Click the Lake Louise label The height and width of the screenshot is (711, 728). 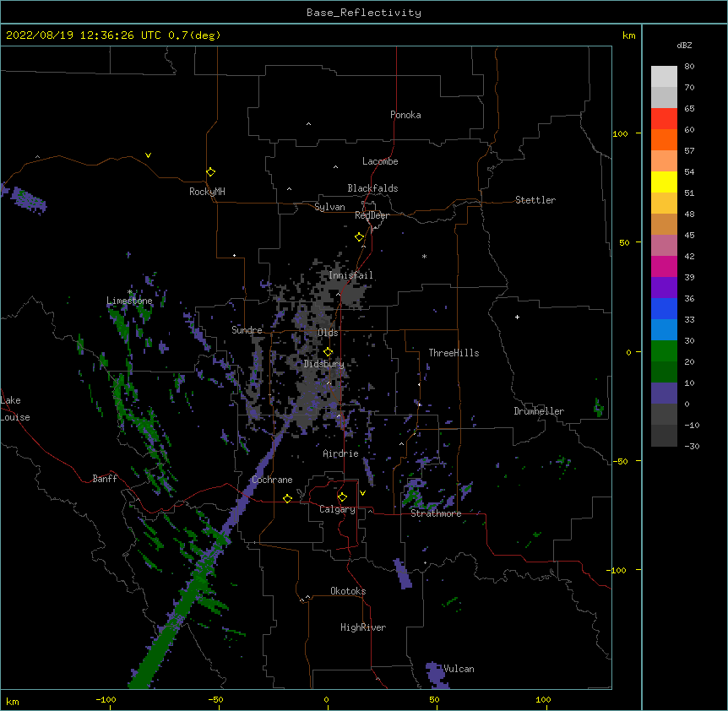(x=15, y=409)
